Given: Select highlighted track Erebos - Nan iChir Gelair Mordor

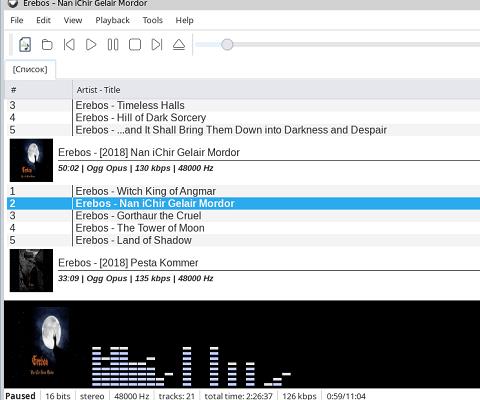Looking at the screenshot, I should tap(243, 203).
